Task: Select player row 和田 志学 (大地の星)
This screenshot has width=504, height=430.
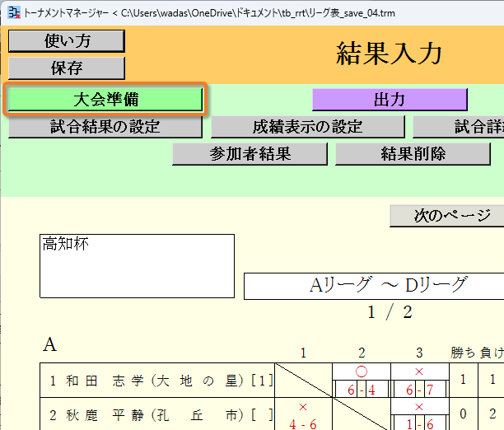Action: [157, 381]
